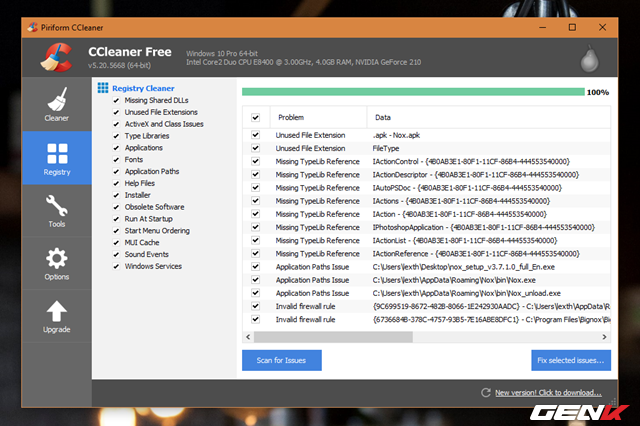
Task: Click the v5.20.5668 version text
Action: [120, 65]
